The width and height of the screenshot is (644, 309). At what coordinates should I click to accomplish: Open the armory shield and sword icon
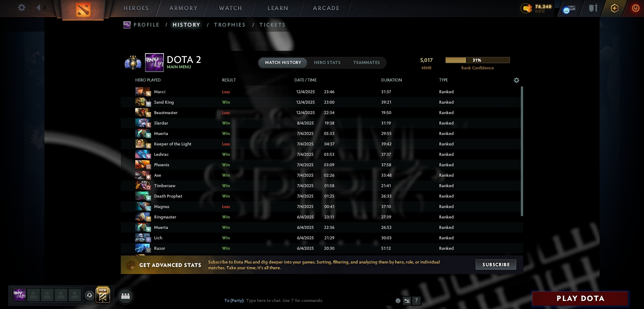pos(593,8)
